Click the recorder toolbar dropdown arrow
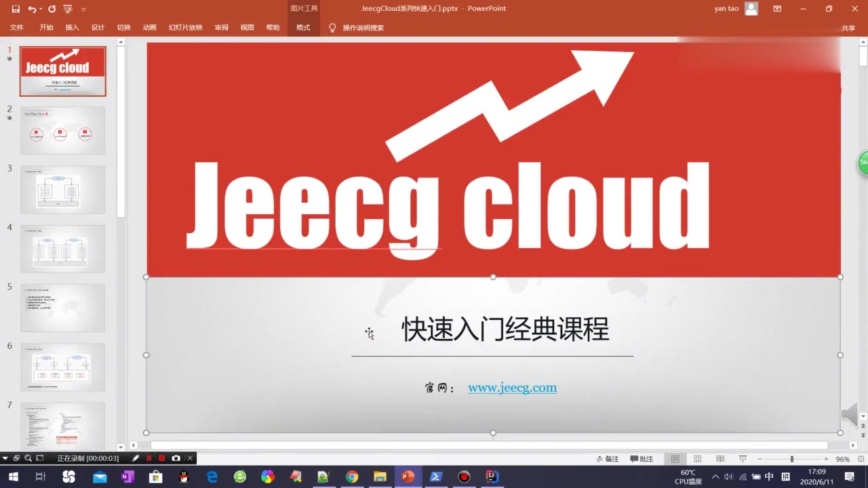The image size is (868, 488). coord(5,458)
